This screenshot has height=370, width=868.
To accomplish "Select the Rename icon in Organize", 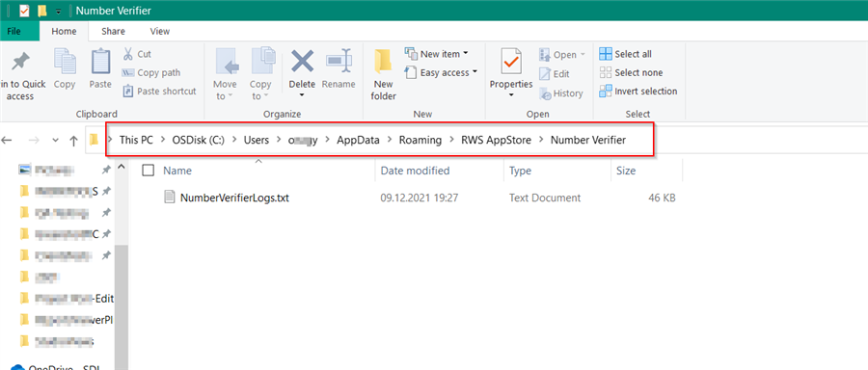I will [x=339, y=61].
